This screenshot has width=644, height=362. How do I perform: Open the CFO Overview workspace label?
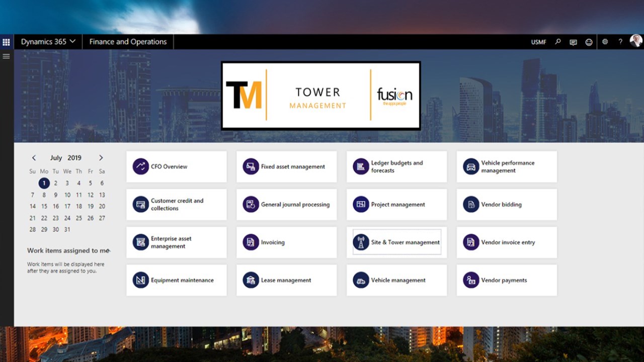coord(169,166)
